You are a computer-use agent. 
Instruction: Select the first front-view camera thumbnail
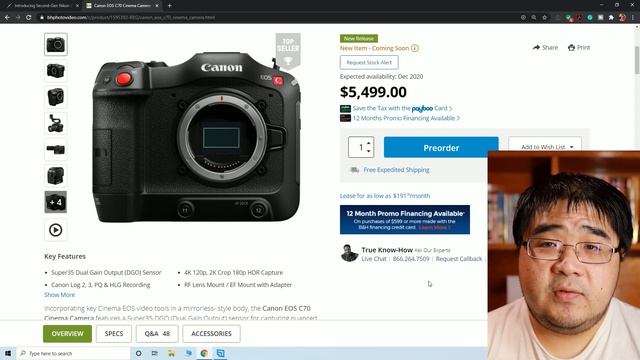56,44
